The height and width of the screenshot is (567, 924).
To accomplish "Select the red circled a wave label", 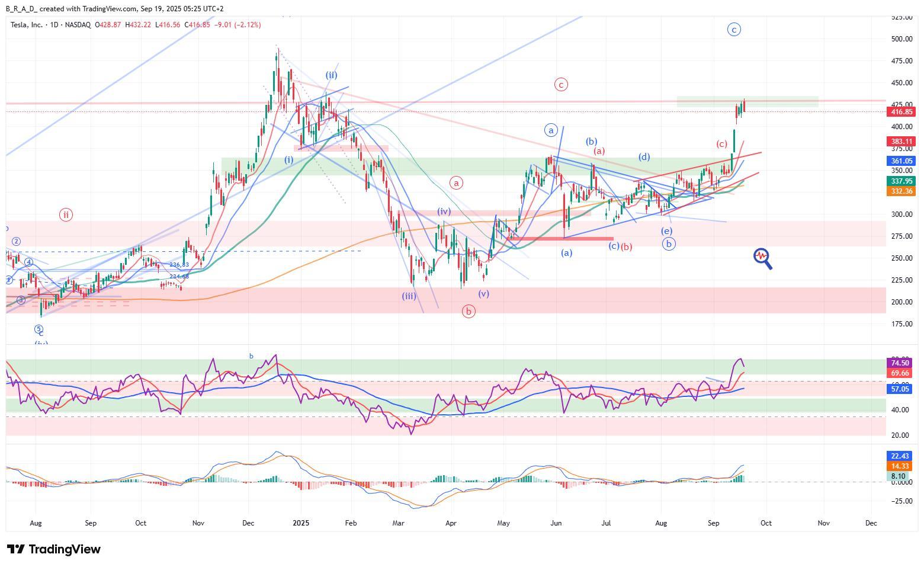I will point(456,183).
